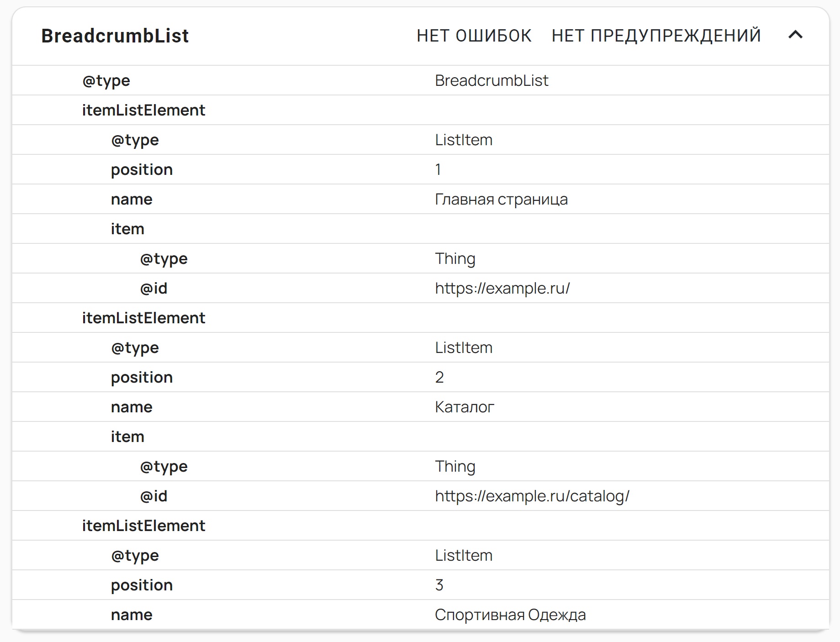Click the Каталог name value

(x=464, y=407)
